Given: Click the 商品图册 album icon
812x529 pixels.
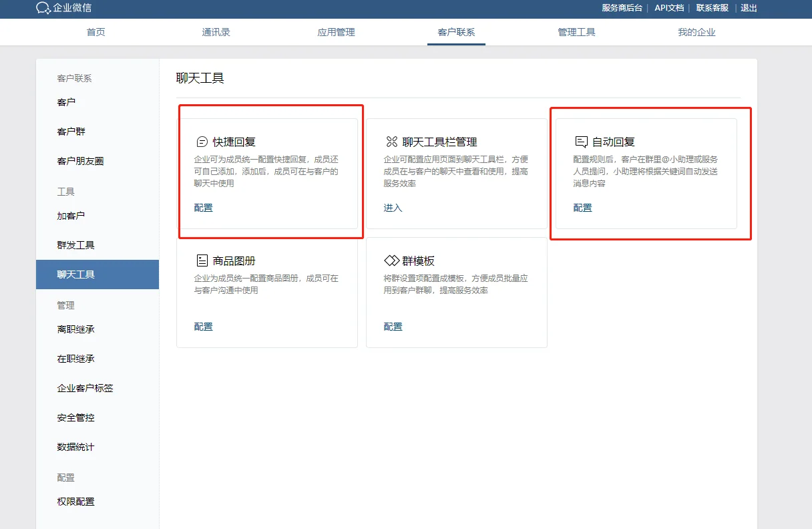Looking at the screenshot, I should (202, 260).
